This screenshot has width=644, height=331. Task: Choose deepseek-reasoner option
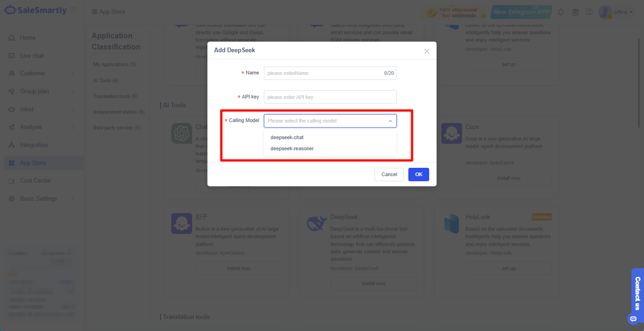pos(292,148)
